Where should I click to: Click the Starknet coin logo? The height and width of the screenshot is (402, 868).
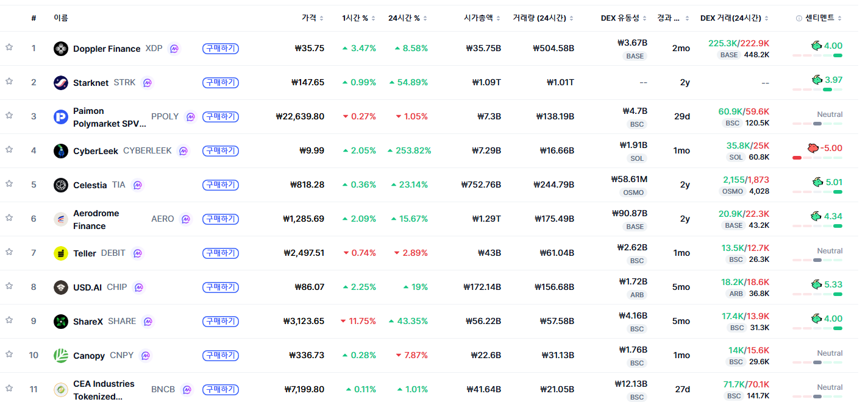(x=61, y=83)
